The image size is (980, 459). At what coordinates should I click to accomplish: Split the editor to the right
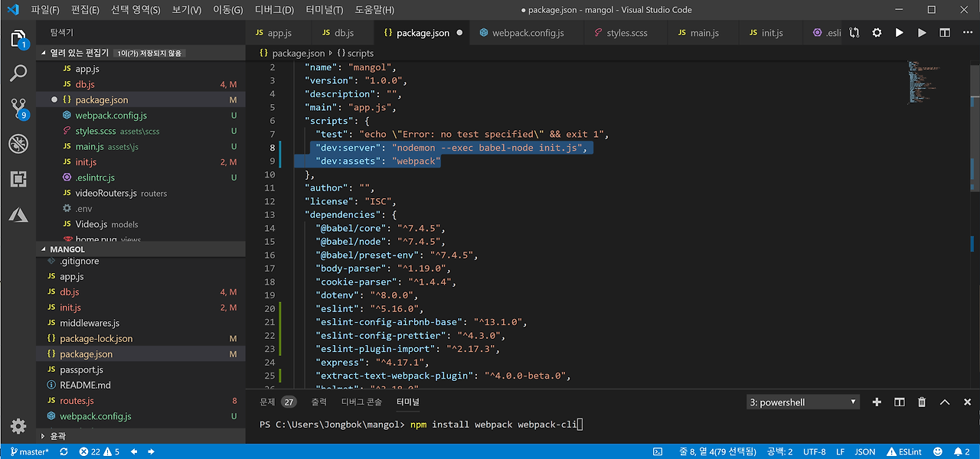click(945, 33)
